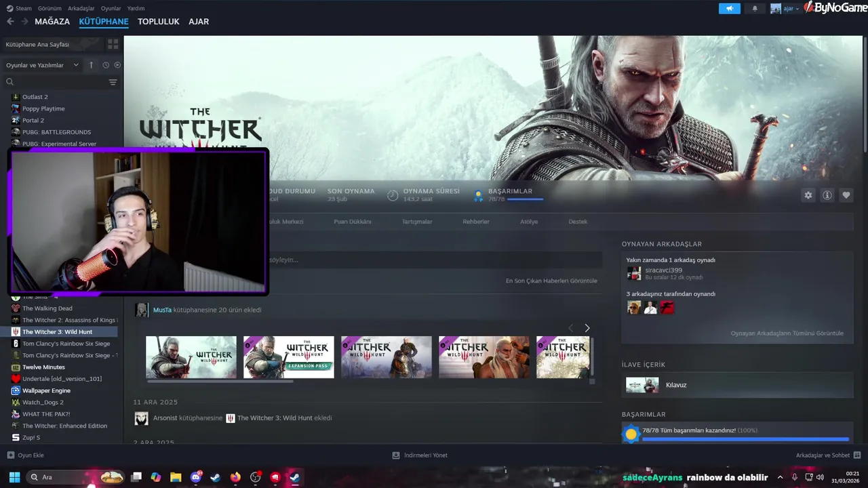Select Twelve Minutes in the library list
The image size is (868, 488).
[x=43, y=367]
